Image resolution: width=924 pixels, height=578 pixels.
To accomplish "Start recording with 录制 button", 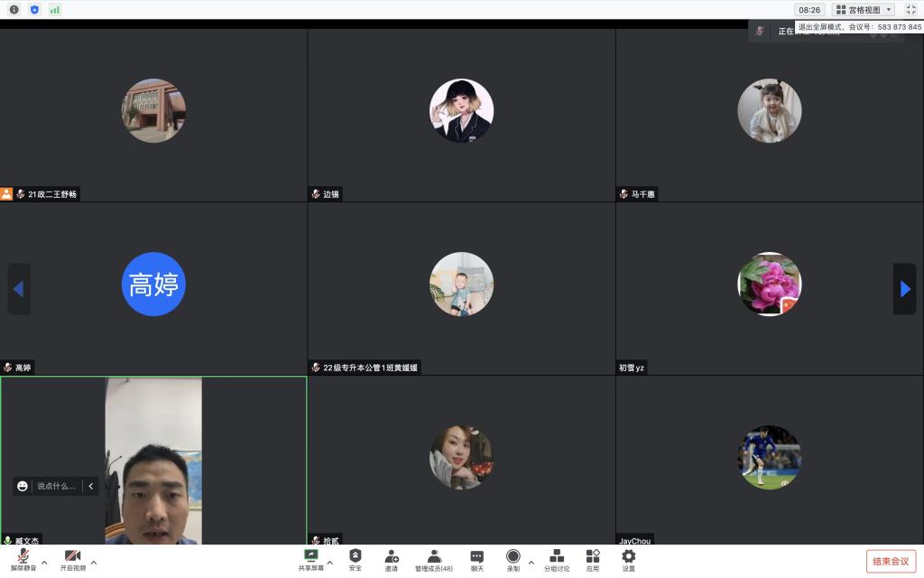I will 513,559.
